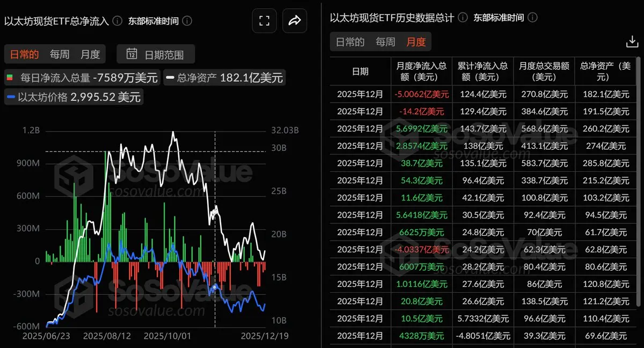The width and height of the screenshot is (644, 348).
Task: Click the 1.0116亿美元 cell
Action: click(421, 284)
